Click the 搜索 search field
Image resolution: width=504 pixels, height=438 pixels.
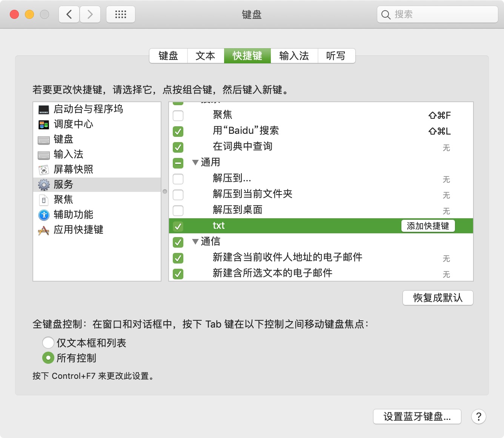click(438, 14)
